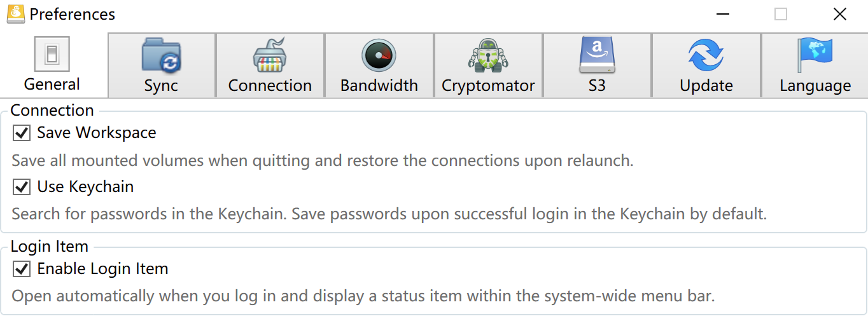This screenshot has width=868, height=328.
Task: Click the Update circular arrows icon
Action: (706, 55)
